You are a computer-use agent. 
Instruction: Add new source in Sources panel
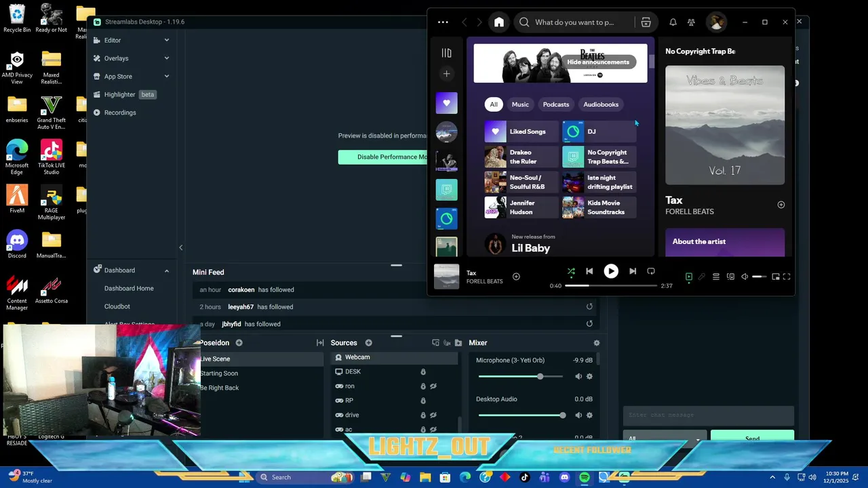click(368, 343)
